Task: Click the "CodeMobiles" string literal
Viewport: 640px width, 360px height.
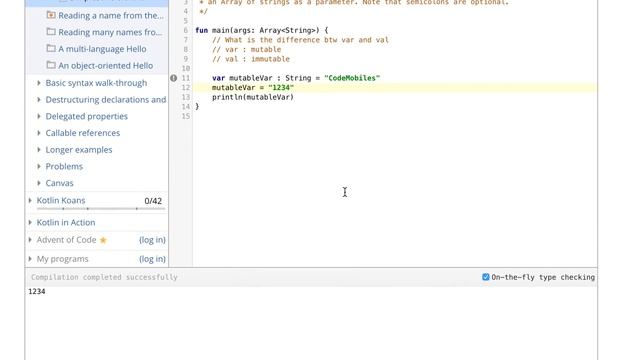Action: pyautogui.click(x=352, y=78)
